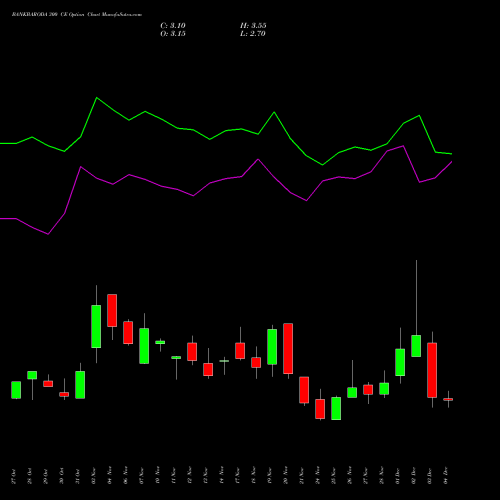500x500 pixels.
Task: Click the green candlestick above 07 Nov
Action: click(144, 346)
